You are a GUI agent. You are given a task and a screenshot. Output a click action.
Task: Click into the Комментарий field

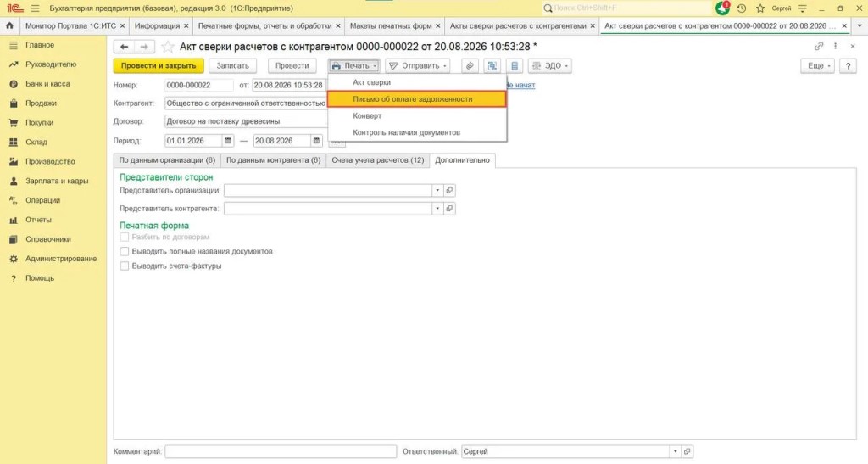coord(281,452)
